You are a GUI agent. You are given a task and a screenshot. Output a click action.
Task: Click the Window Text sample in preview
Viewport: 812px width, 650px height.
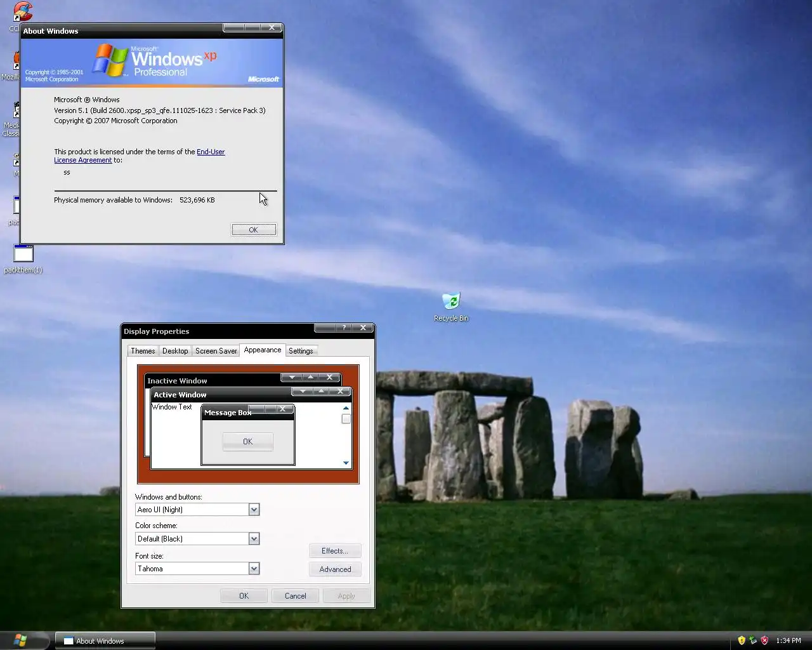point(171,407)
